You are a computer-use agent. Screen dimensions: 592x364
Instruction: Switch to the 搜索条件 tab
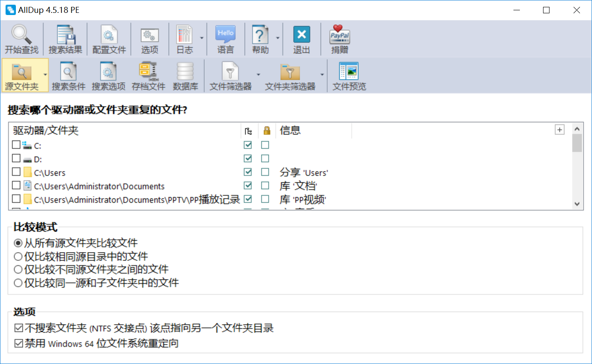[x=69, y=76]
